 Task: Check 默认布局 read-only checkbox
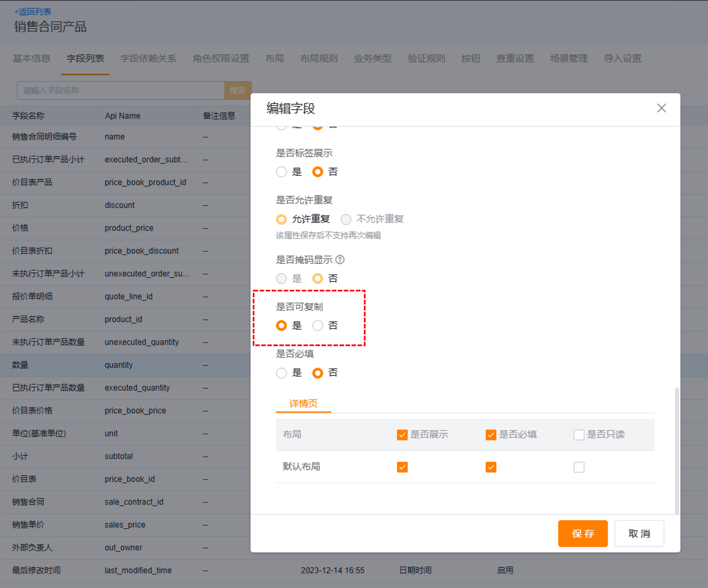(x=579, y=467)
